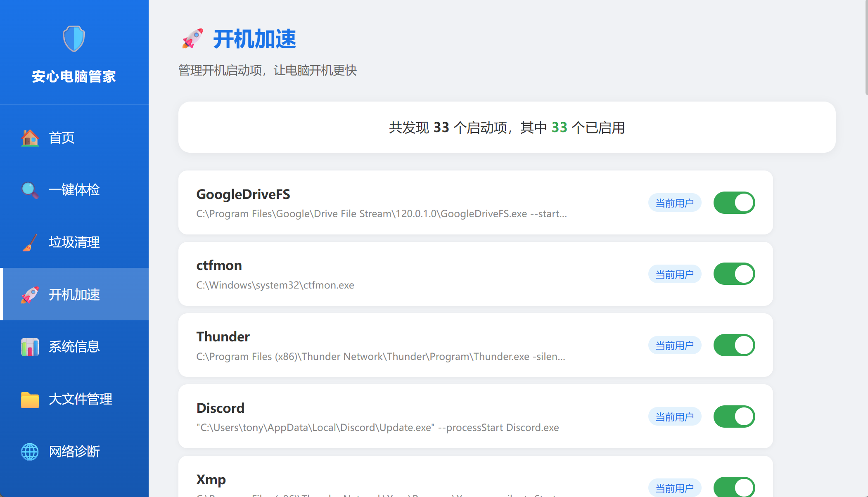Image resolution: width=868 pixels, height=497 pixels.
Task: Click 当前用户 tag on GoogleDriveFS row
Action: coord(674,203)
